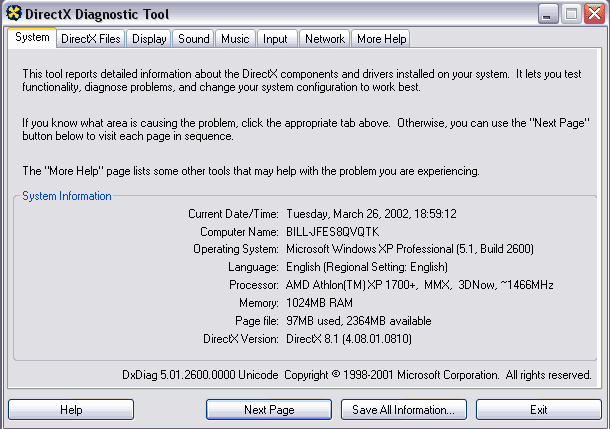Screen dimensions: 610x429
Task: View the More Help tab
Action: pyautogui.click(x=381, y=39)
